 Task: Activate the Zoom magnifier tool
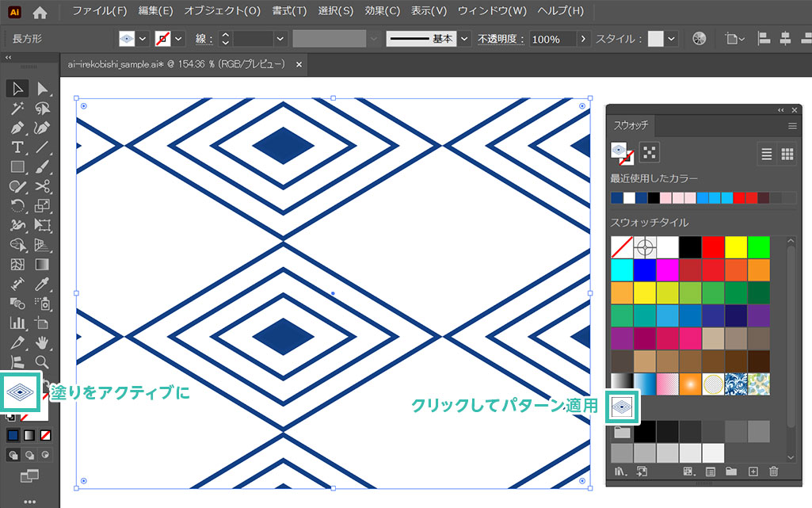click(42, 362)
